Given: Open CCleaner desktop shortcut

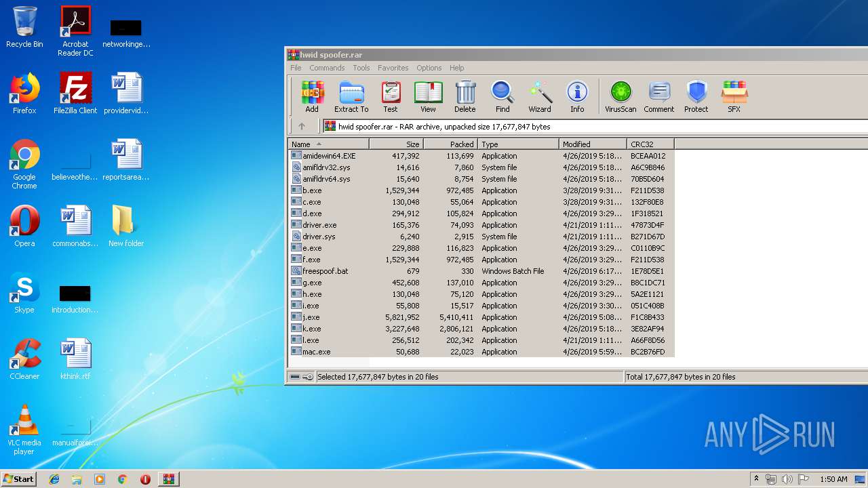Looking at the screenshot, I should click(24, 359).
